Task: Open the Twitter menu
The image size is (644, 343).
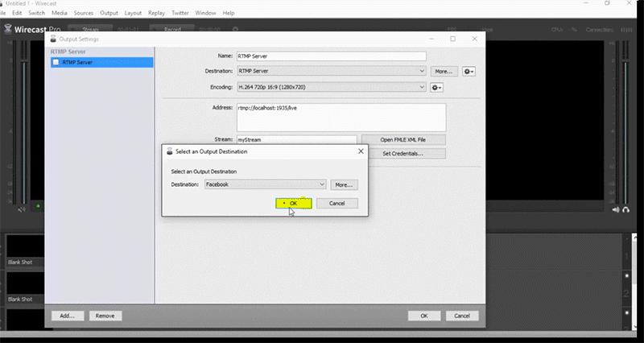Action: pos(180,13)
